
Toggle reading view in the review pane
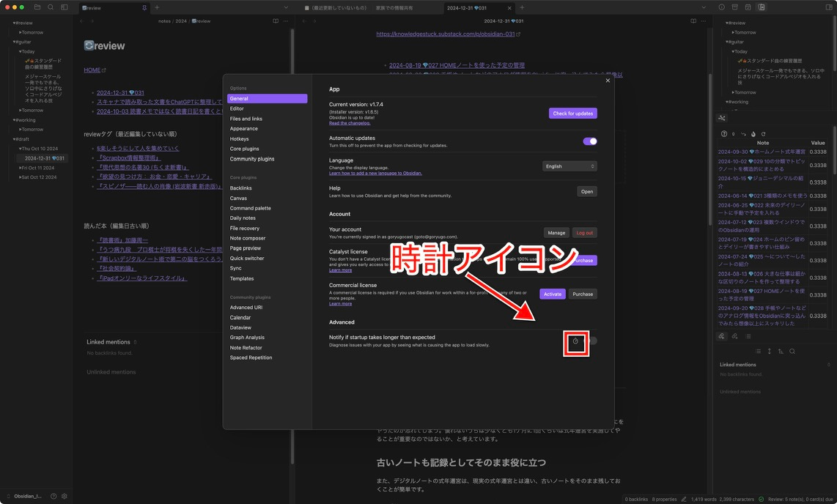(276, 21)
